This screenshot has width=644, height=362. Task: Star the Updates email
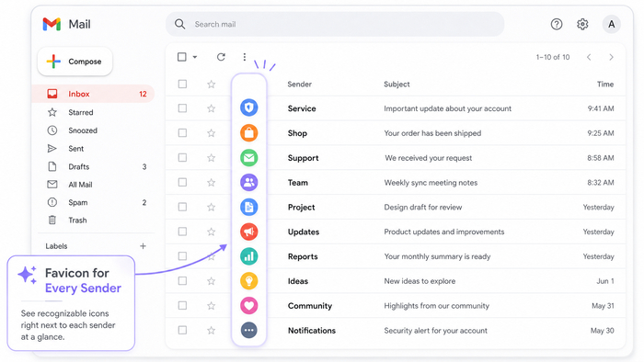pos(211,232)
